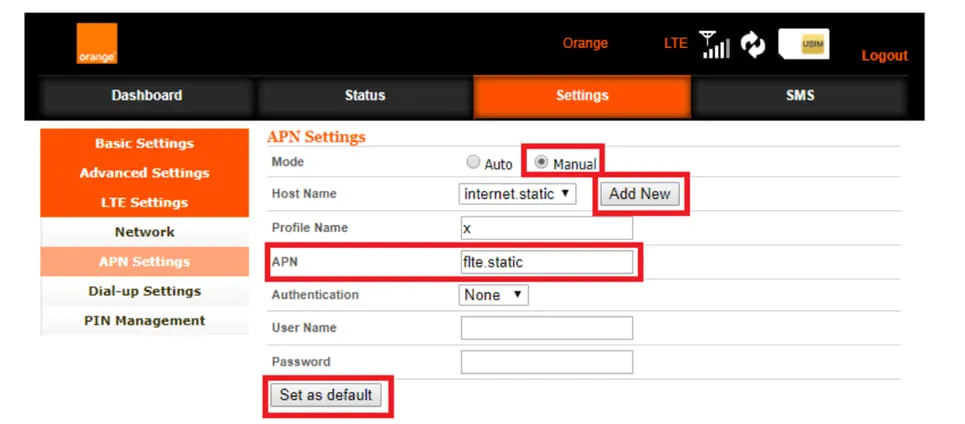965x424 pixels.
Task: Click the refresh connection arrows icon
Action: click(753, 45)
